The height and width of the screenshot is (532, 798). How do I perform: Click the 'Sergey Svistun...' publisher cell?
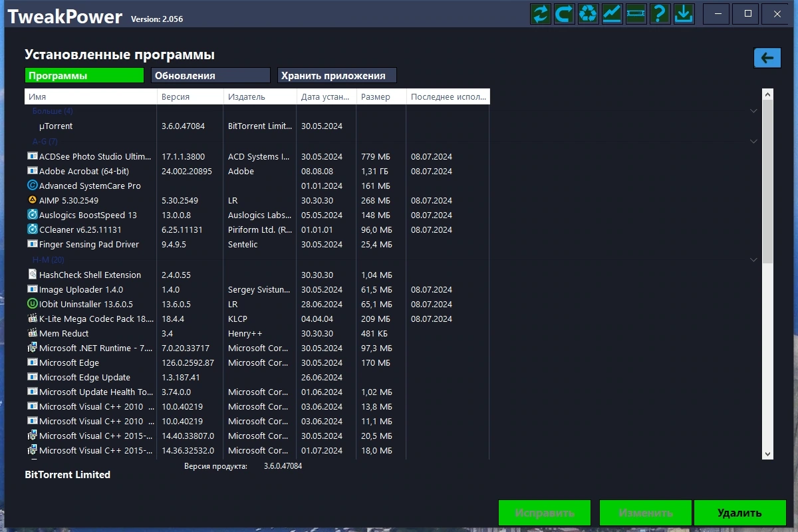(x=259, y=289)
